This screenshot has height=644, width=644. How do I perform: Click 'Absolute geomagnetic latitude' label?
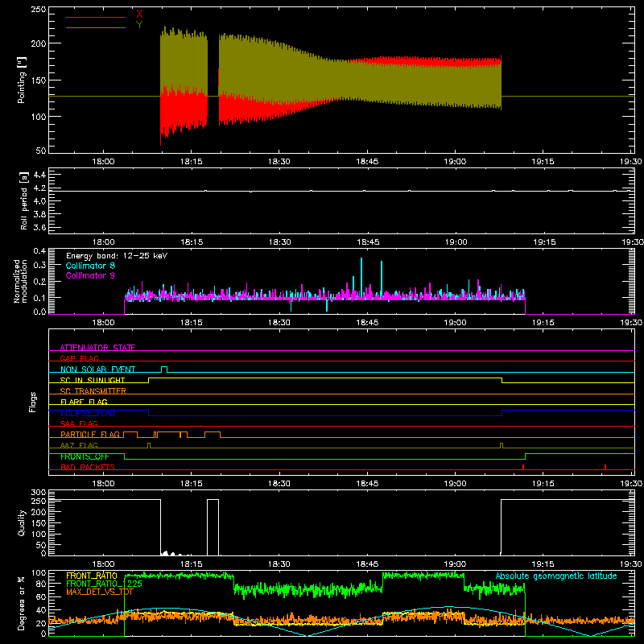[x=556, y=576]
